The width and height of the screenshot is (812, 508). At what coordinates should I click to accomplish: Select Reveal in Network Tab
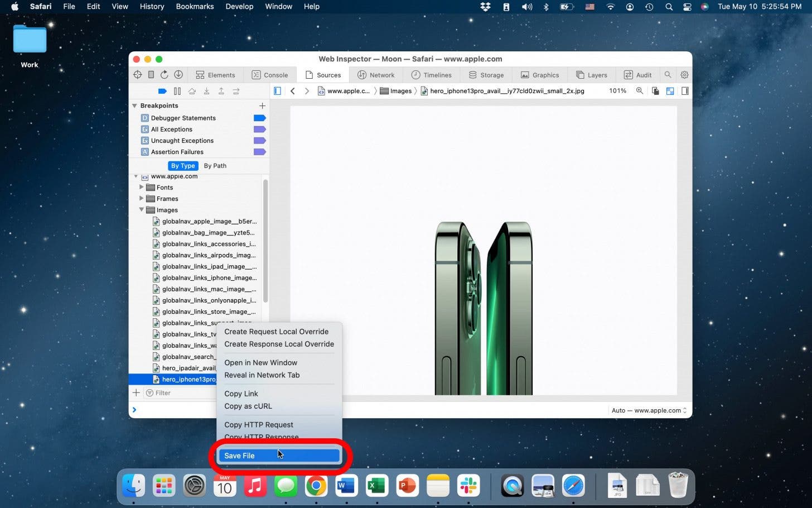point(262,375)
